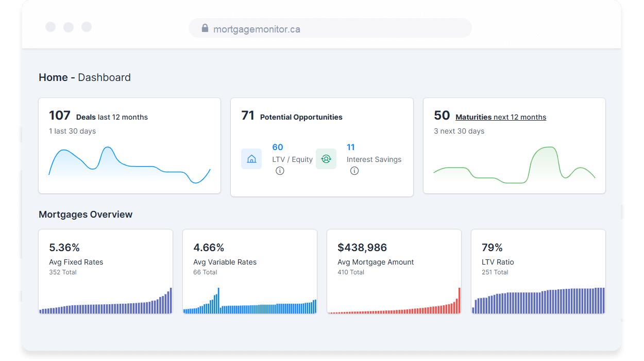Open the Maturities next 12 months link
The width and height of the screenshot is (644, 361).
coord(500,117)
